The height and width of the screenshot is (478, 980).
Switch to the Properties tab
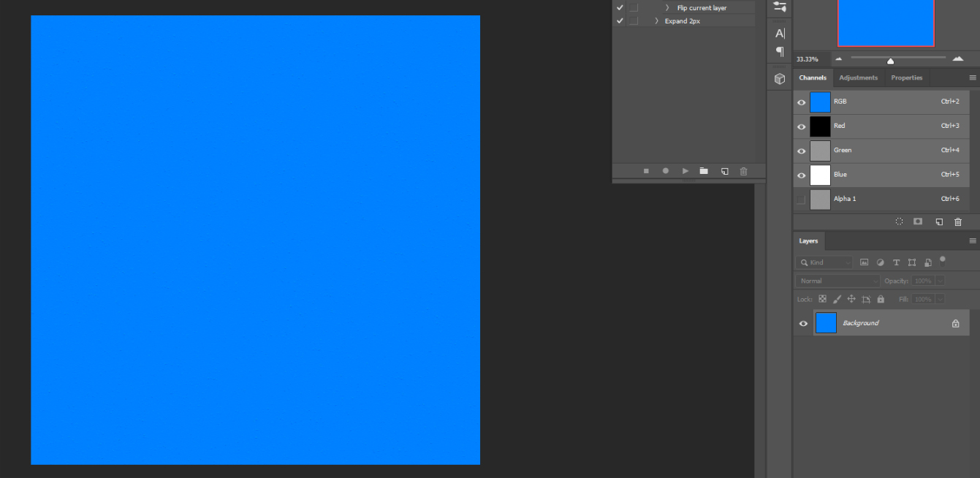coord(906,77)
